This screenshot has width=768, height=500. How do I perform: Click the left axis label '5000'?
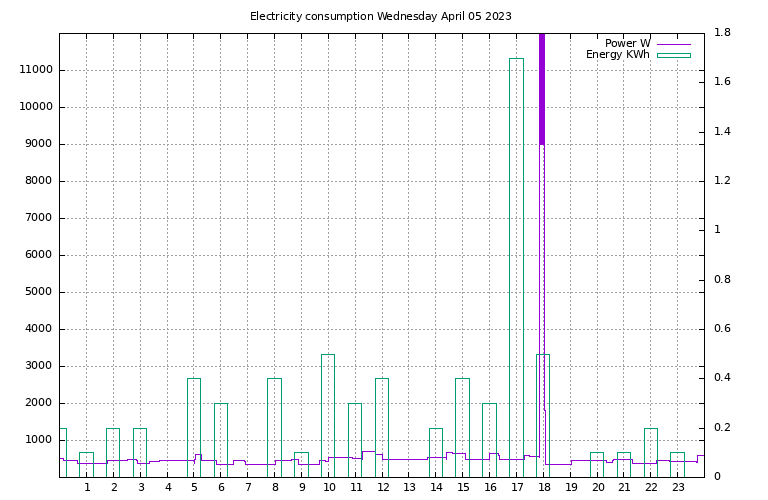38,291
